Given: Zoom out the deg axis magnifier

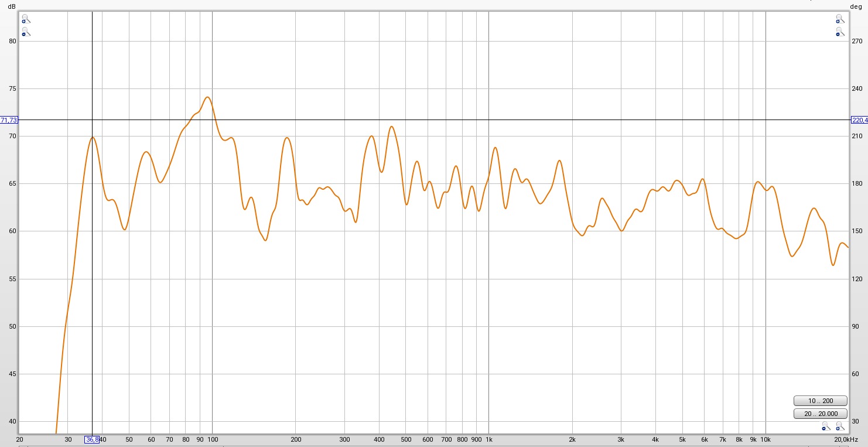Looking at the screenshot, I should (x=839, y=32).
